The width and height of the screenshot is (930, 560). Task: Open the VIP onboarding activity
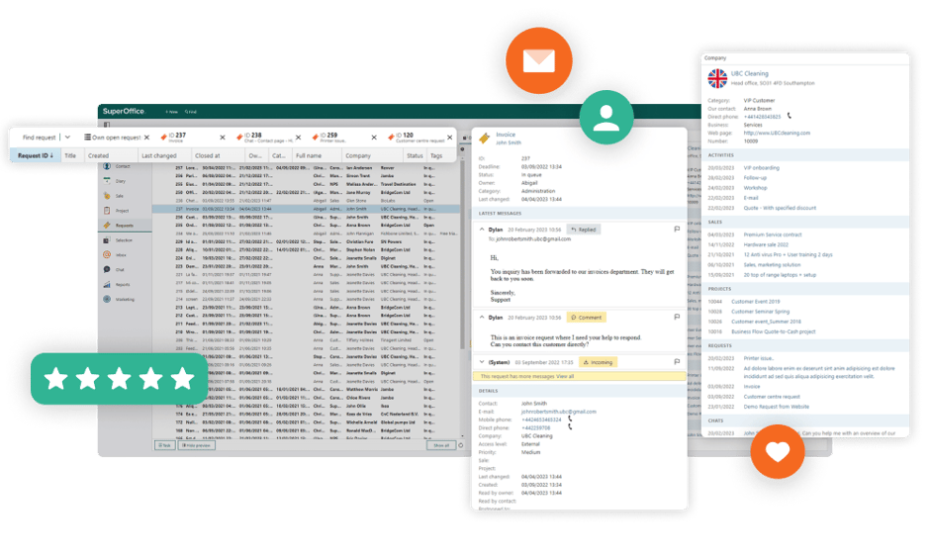click(x=761, y=168)
